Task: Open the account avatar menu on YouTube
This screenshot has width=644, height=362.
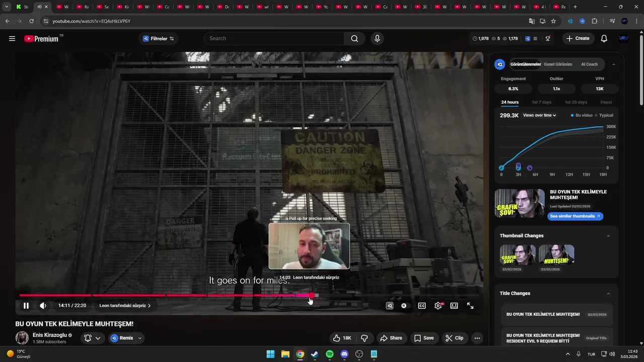Action: [x=624, y=39]
